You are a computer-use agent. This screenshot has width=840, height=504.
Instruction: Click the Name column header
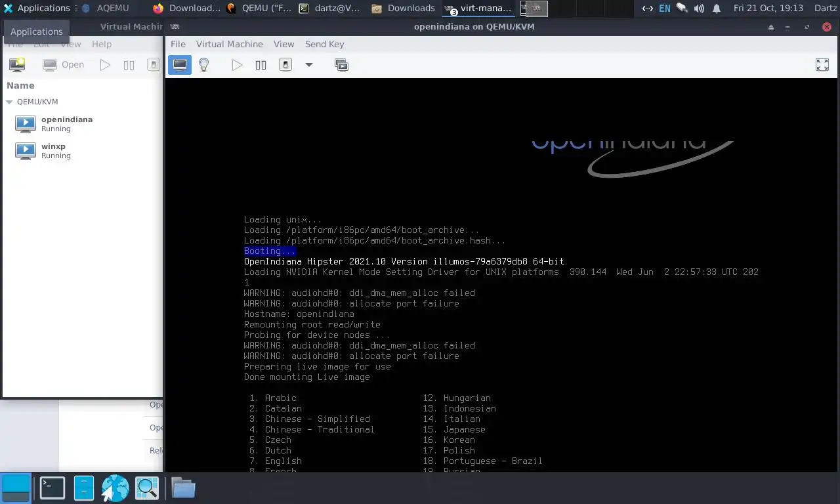20,85
